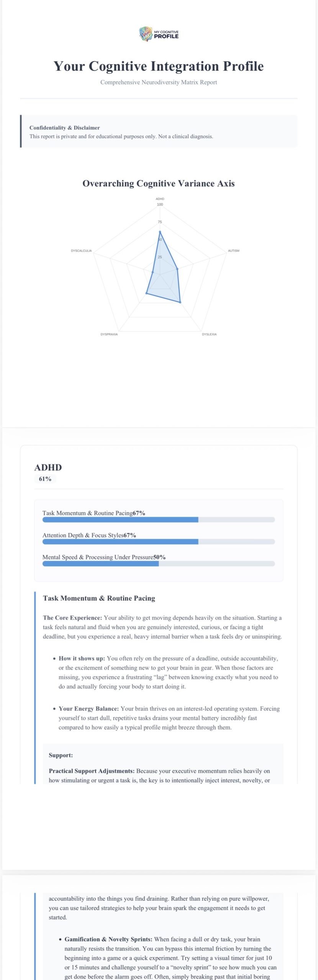
Task: Click the DYSCALCULIA radar axis label
Action: (x=81, y=251)
